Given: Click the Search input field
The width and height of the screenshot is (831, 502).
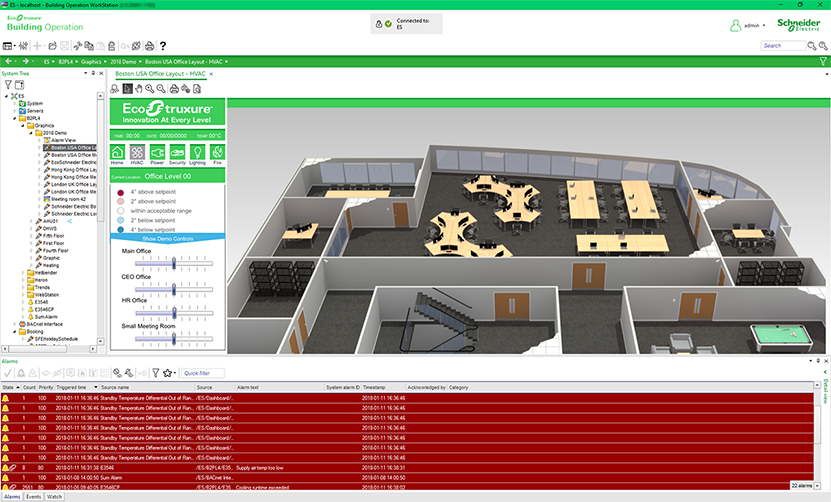Looking at the screenshot, I should pos(783,46).
